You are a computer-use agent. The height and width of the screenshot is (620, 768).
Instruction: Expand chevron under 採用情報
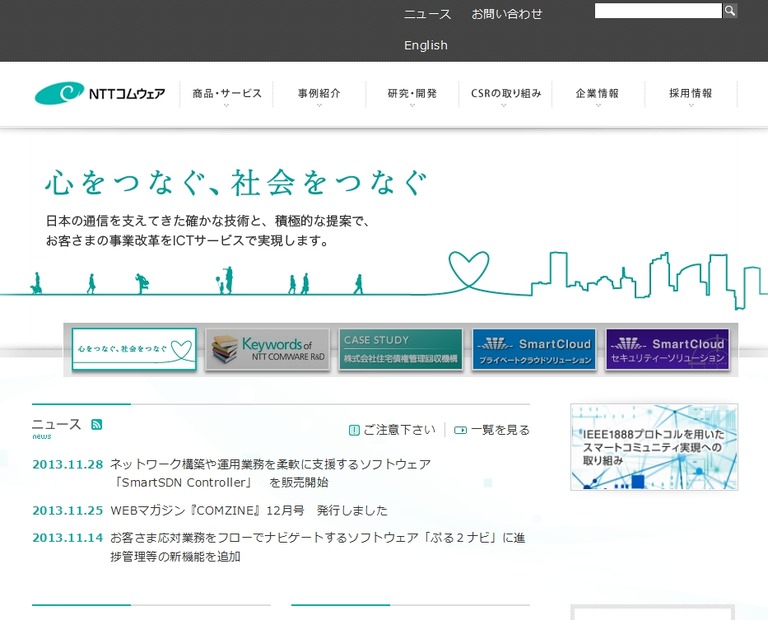point(691,105)
